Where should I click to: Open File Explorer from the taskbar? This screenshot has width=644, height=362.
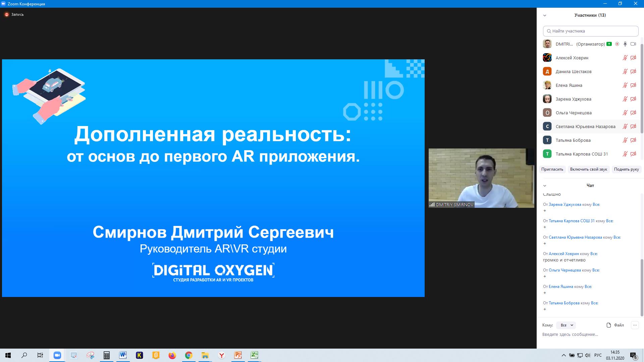pyautogui.click(x=205, y=355)
